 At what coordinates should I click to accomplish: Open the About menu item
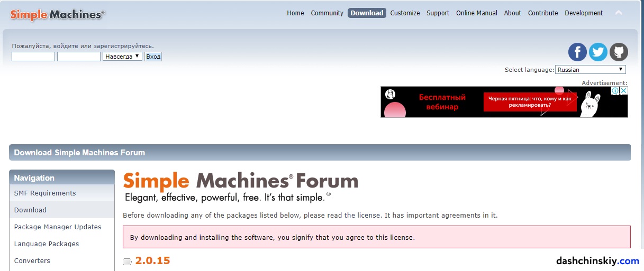(x=512, y=13)
